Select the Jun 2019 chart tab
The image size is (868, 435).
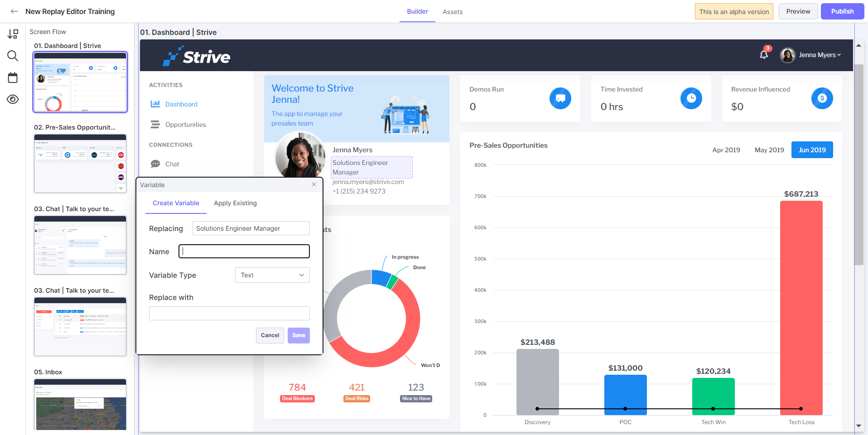[x=812, y=150]
